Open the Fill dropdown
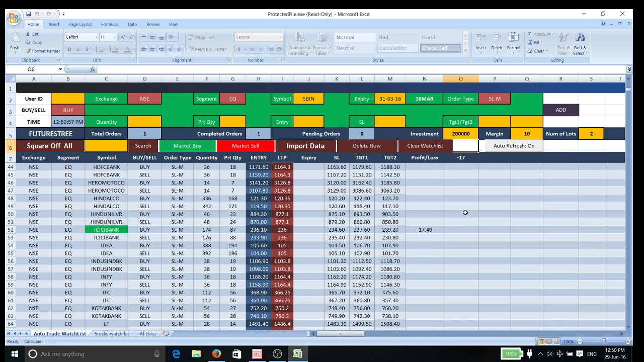Image resolution: width=644 pixels, height=362 pixels. point(536,43)
